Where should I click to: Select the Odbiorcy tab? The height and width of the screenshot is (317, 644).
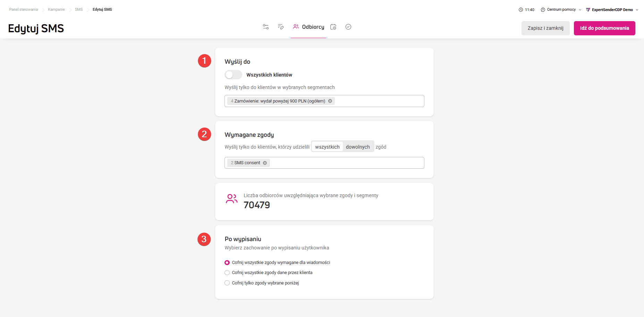point(308,27)
